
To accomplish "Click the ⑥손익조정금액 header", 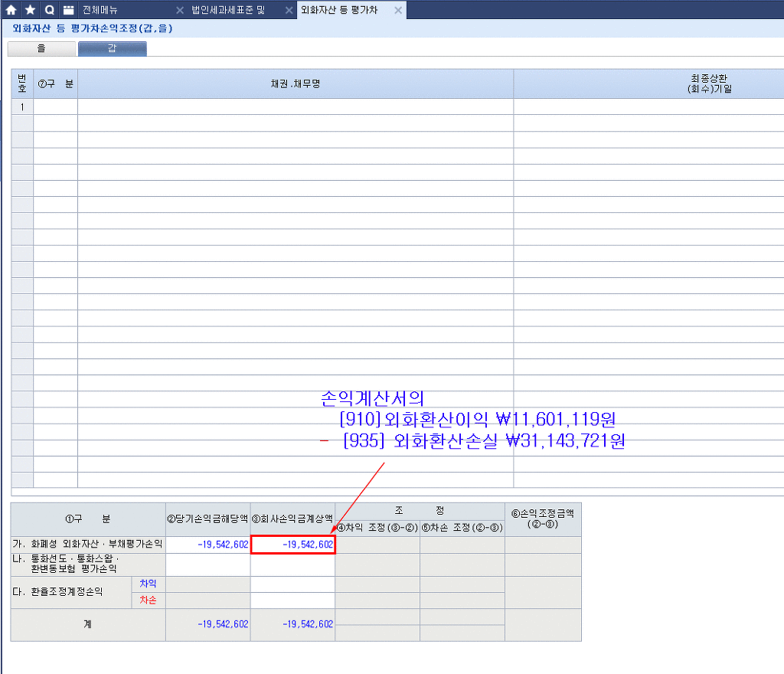I will 543,519.
